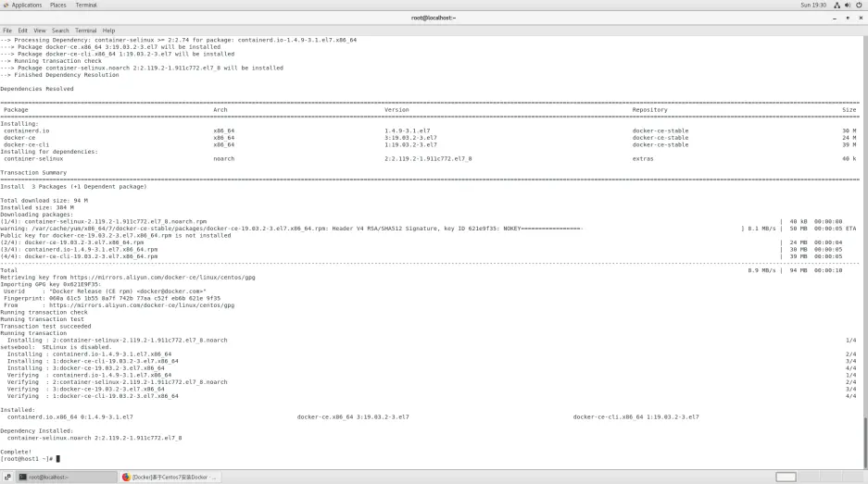Click the first workspace in workspace switcher
The height and width of the screenshot is (484, 868).
tap(786, 477)
